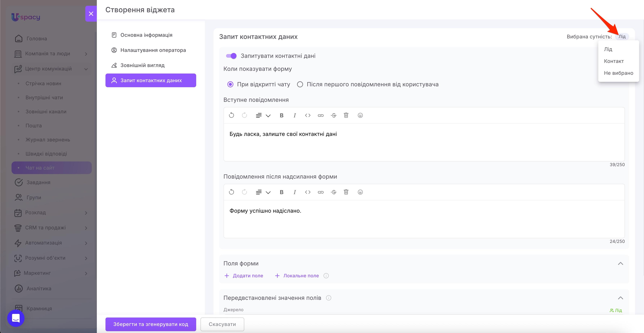Open the Головна home icon
Viewport: 644px width, 333px height.
[x=19, y=39]
